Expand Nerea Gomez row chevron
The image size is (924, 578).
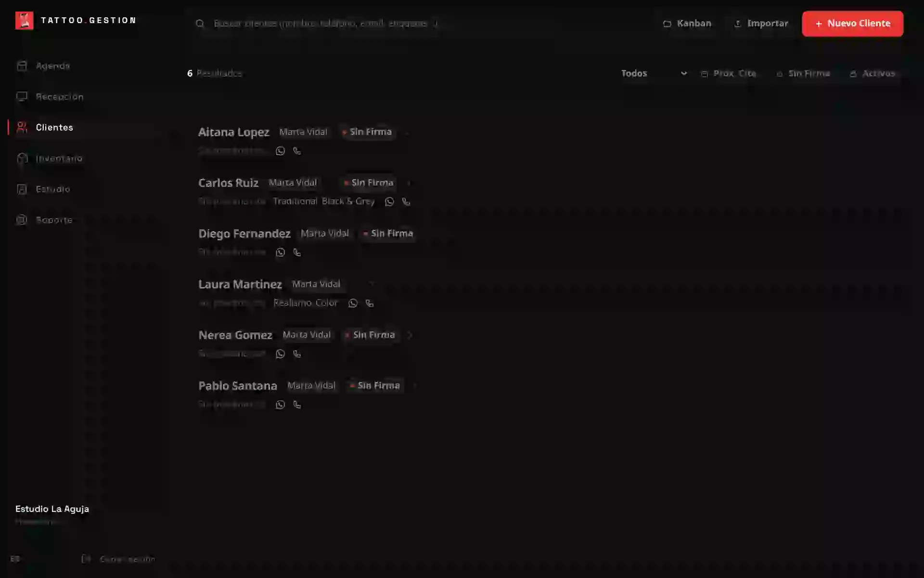click(410, 335)
